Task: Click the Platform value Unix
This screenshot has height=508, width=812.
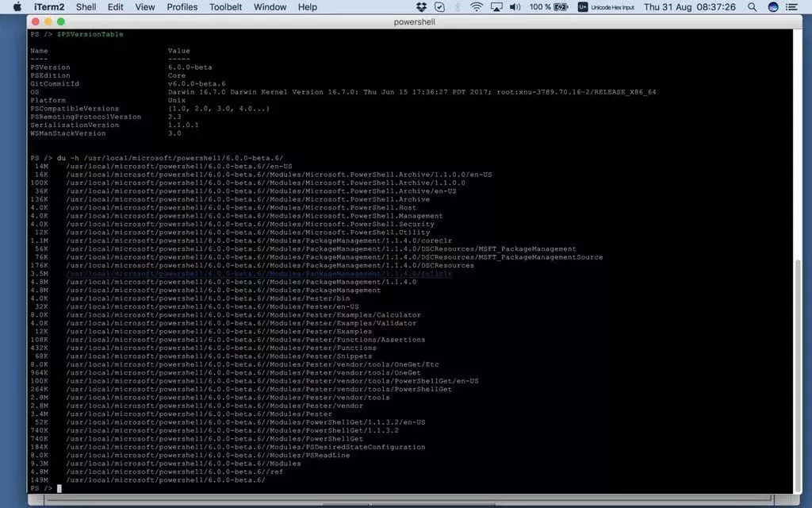Action: [x=177, y=101]
